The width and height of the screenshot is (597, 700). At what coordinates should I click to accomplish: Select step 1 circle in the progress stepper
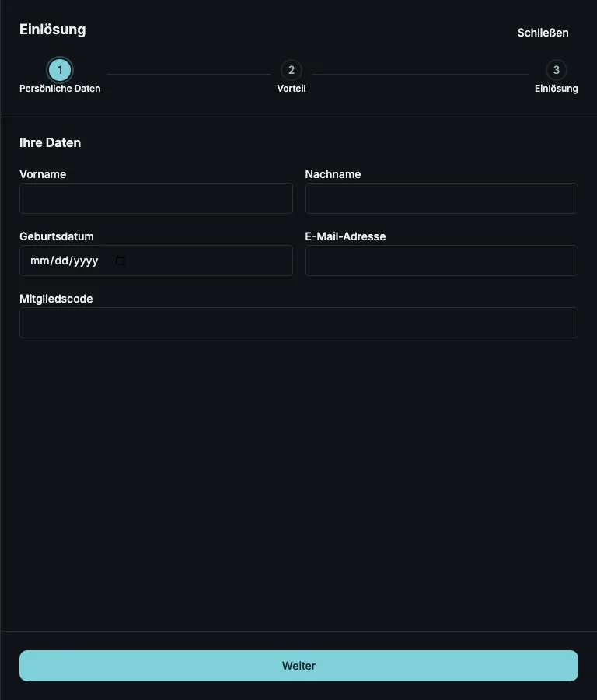60,70
